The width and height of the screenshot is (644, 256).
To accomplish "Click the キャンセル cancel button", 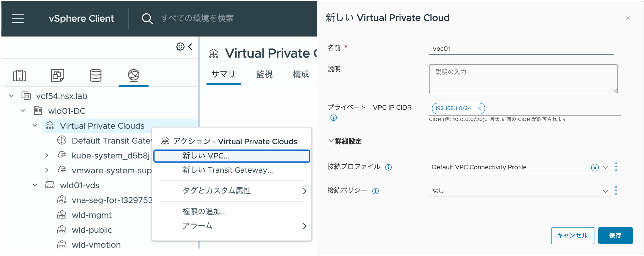I will [x=572, y=236].
